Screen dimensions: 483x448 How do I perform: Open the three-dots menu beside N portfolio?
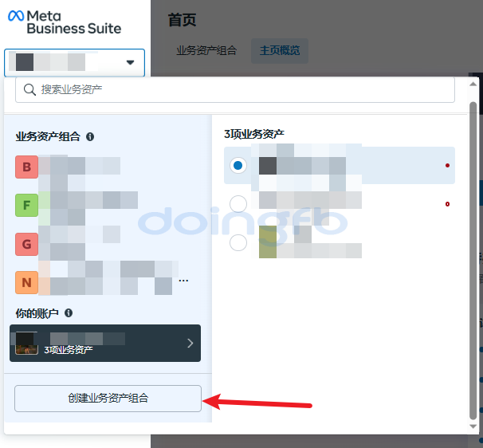[x=183, y=281]
